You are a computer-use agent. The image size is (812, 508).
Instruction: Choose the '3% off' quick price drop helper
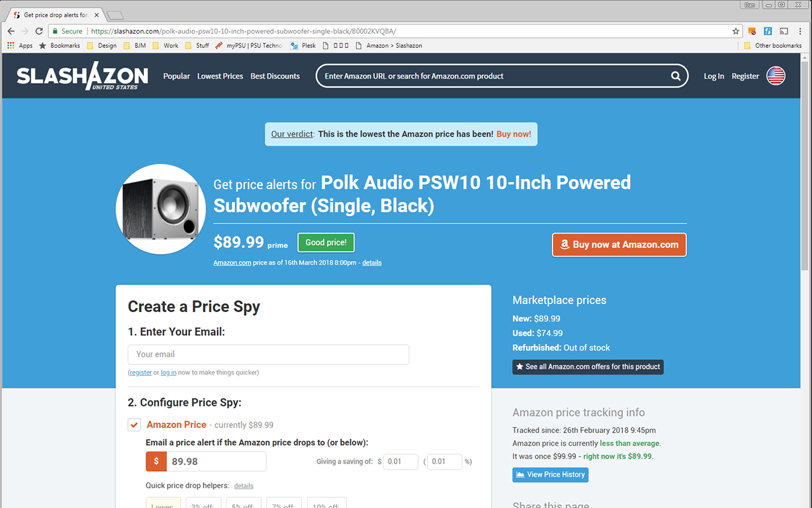coord(204,503)
